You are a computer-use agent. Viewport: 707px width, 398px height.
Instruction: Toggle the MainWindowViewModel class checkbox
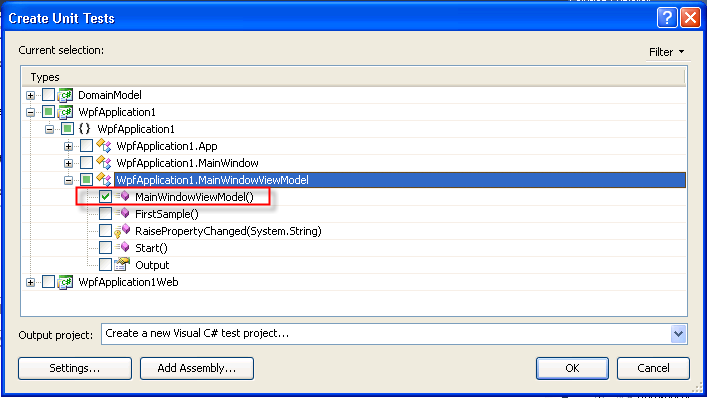click(86, 180)
